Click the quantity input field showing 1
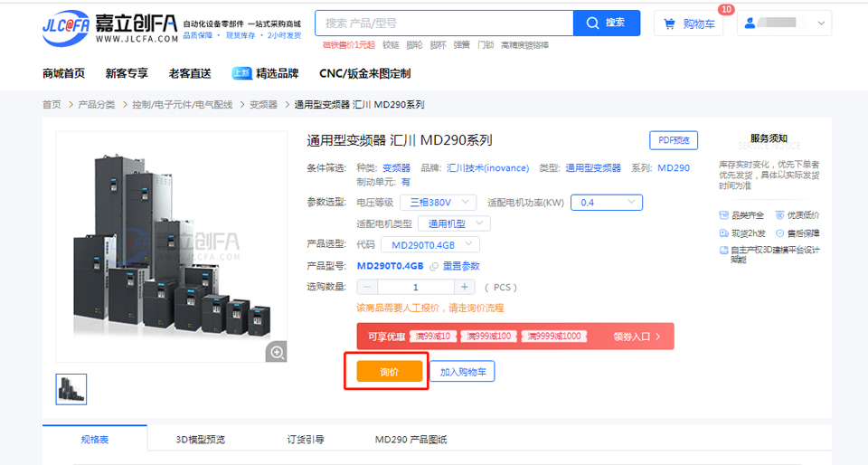The height and width of the screenshot is (465, 868). pos(416,287)
